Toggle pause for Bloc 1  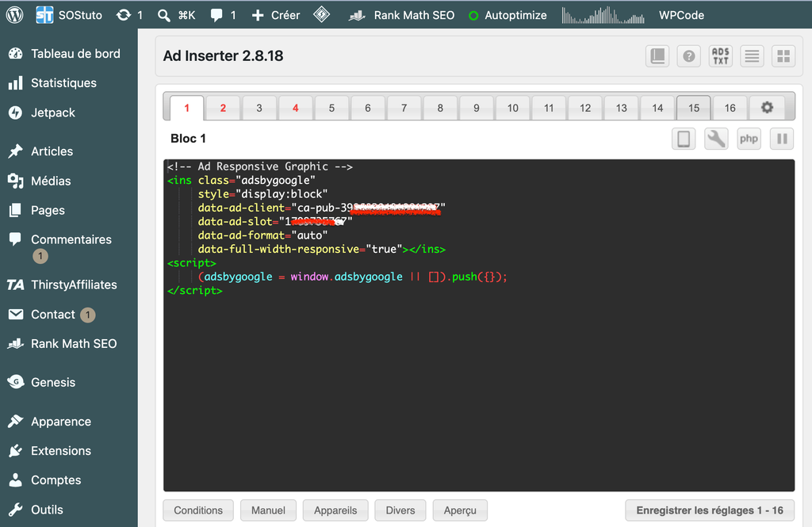click(782, 139)
